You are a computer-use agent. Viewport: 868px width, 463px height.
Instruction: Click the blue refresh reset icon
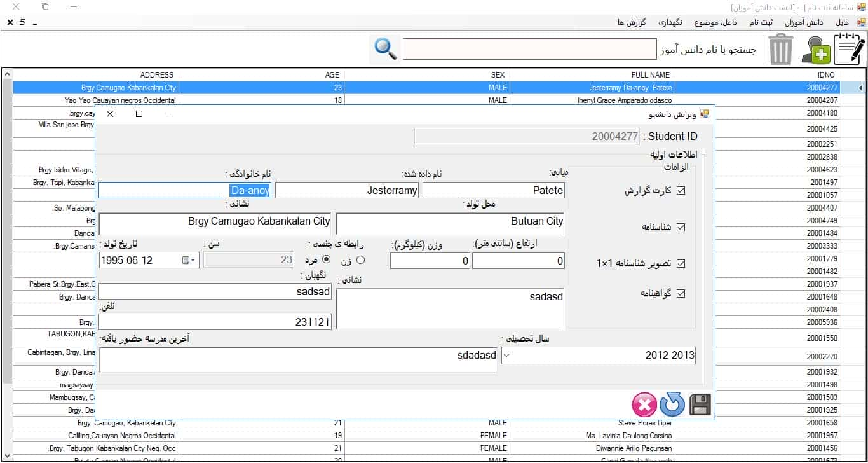pyautogui.click(x=672, y=404)
